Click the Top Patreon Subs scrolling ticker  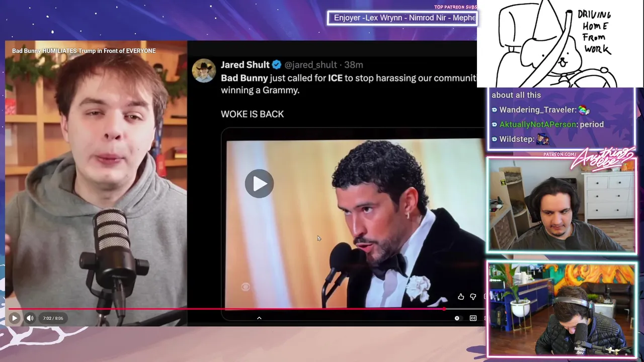coord(402,18)
